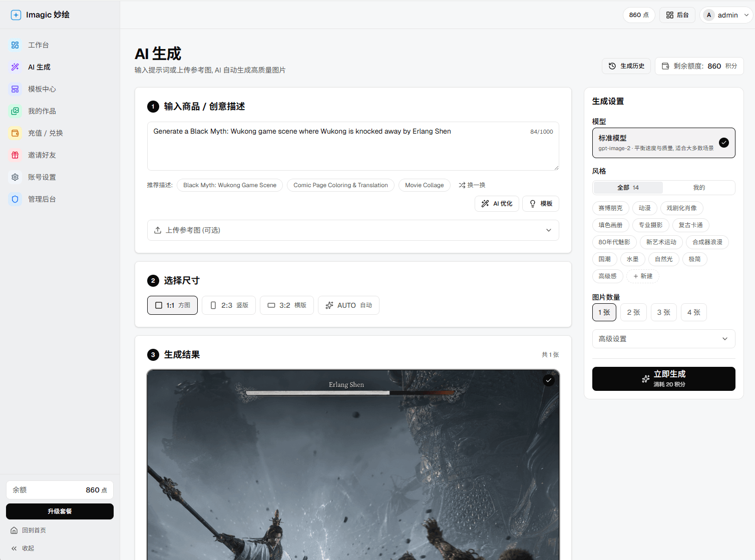The width and height of the screenshot is (755, 560).
Task: Toggle the 新艺术运动 style chip
Action: point(661,242)
